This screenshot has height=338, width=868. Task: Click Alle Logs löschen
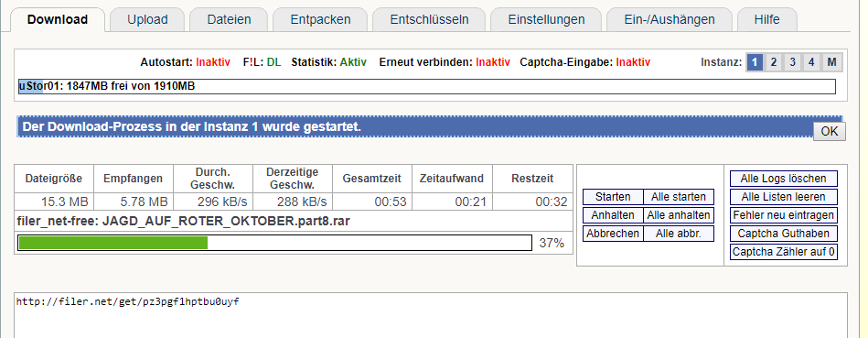(x=783, y=179)
